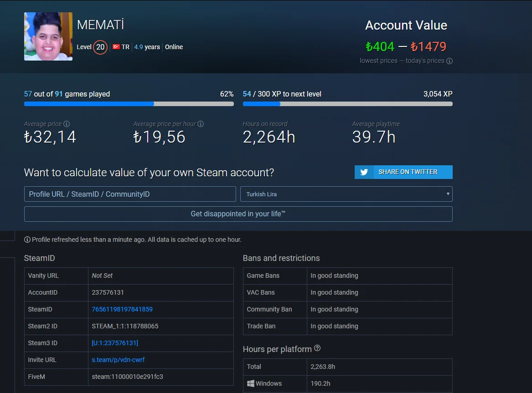
Task: Select FiveM value steam:11000010e291fc3
Action: point(127,377)
